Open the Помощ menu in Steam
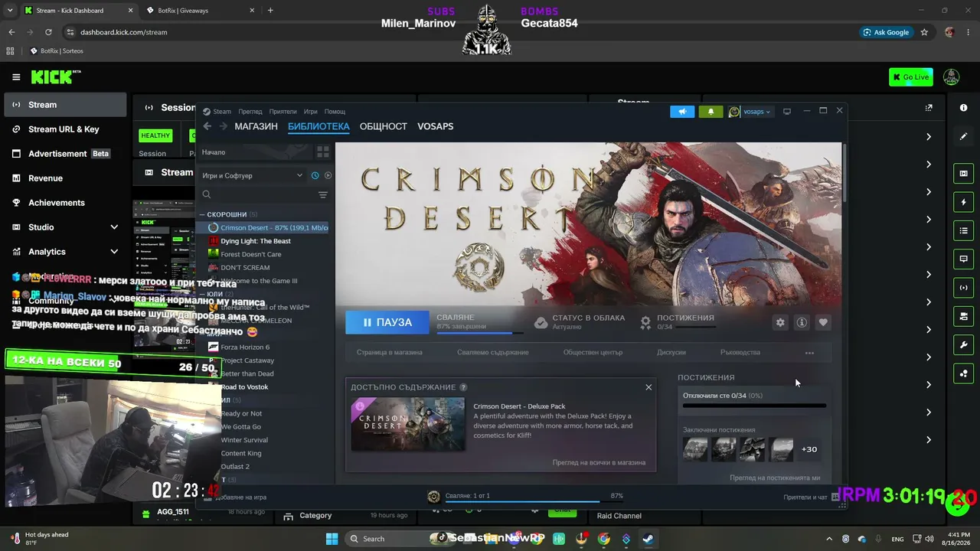980x551 pixels. [x=335, y=112]
